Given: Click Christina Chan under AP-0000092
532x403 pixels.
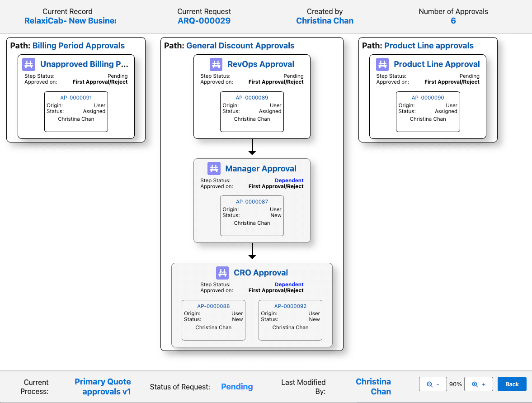Looking at the screenshot, I should click(291, 327).
